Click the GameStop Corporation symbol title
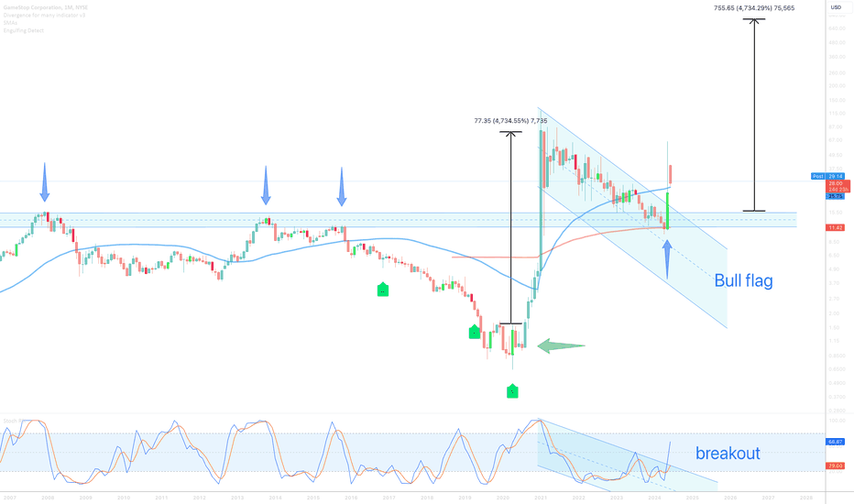 point(46,7)
